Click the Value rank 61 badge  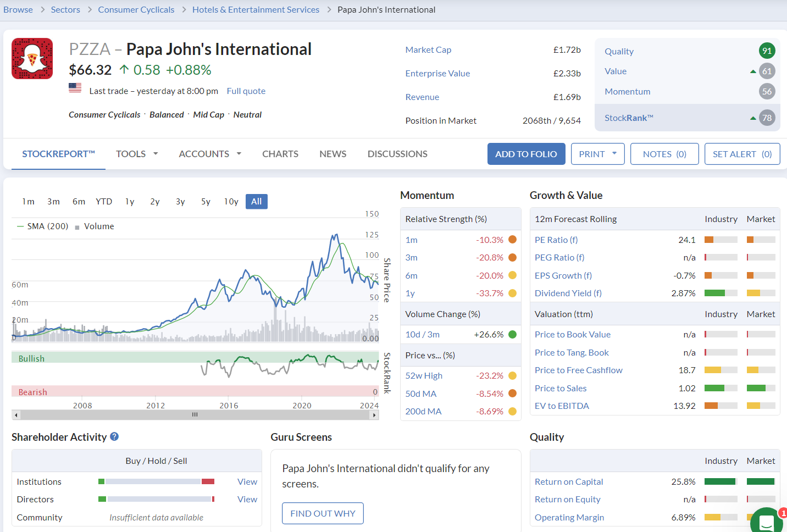pyautogui.click(x=767, y=71)
